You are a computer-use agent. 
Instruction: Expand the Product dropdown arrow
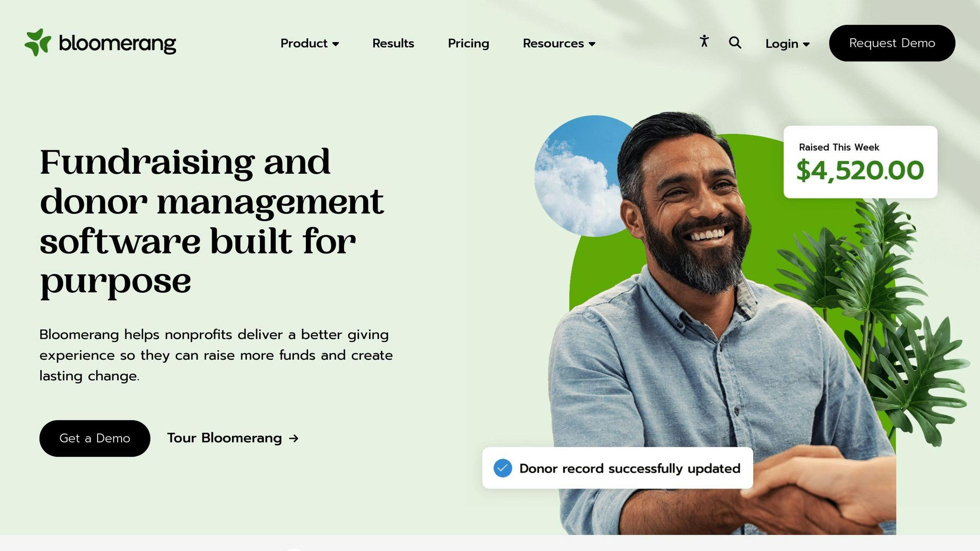(x=336, y=44)
